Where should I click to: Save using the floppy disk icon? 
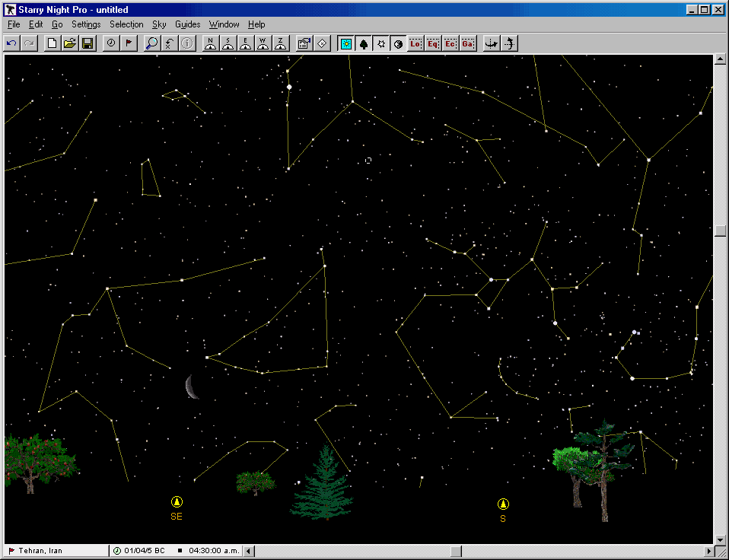coord(88,43)
